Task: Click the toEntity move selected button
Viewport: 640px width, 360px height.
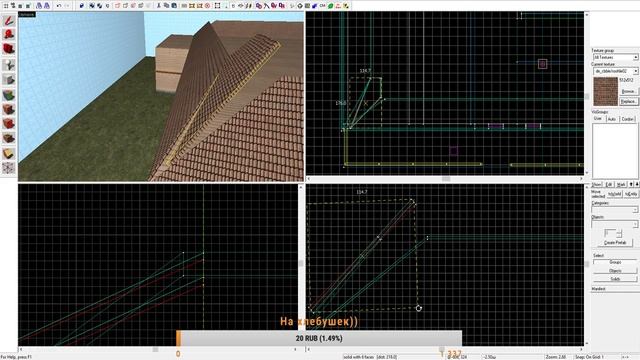Action: [x=631, y=194]
